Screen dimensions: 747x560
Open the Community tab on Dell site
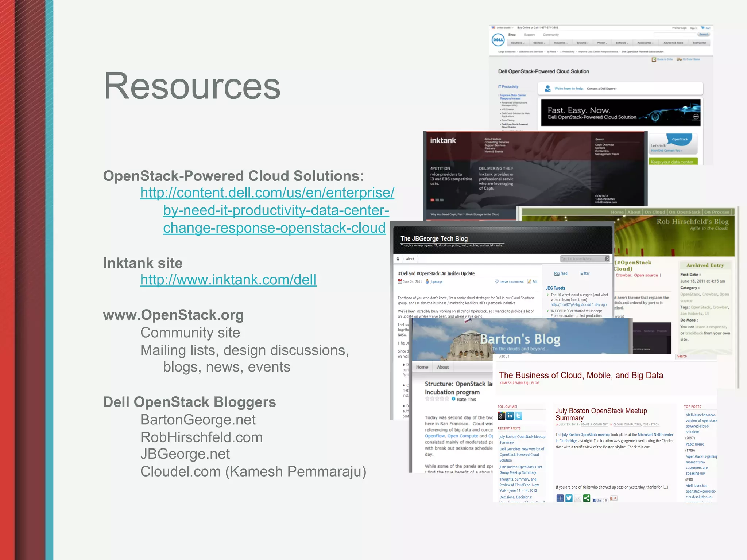click(x=551, y=35)
